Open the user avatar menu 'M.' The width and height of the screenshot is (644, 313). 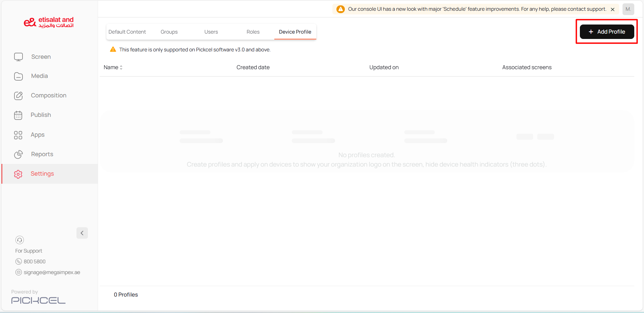coord(628,9)
